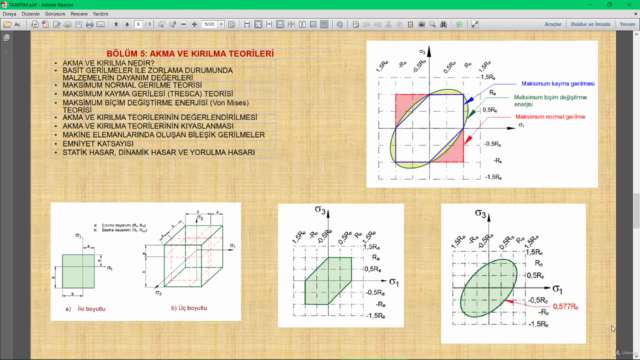
Task: Click the binoculars advanced search icon
Action: [x=443, y=24]
